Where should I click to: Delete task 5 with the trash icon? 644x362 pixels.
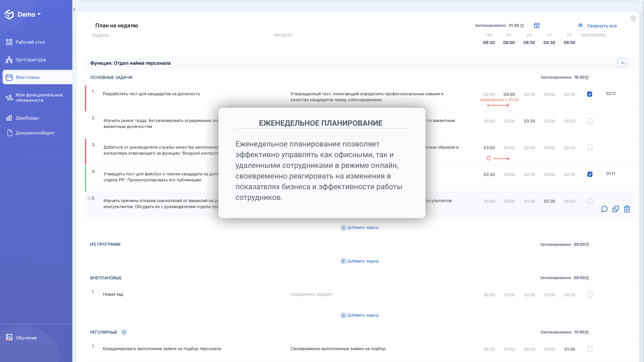coord(627,209)
